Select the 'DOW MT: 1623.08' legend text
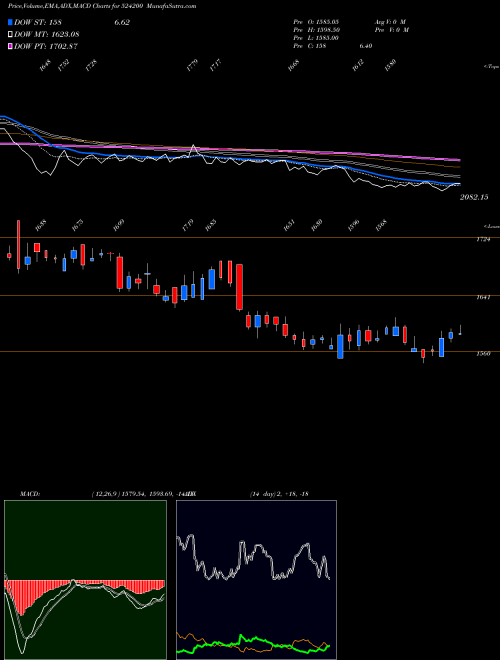 pos(47,35)
